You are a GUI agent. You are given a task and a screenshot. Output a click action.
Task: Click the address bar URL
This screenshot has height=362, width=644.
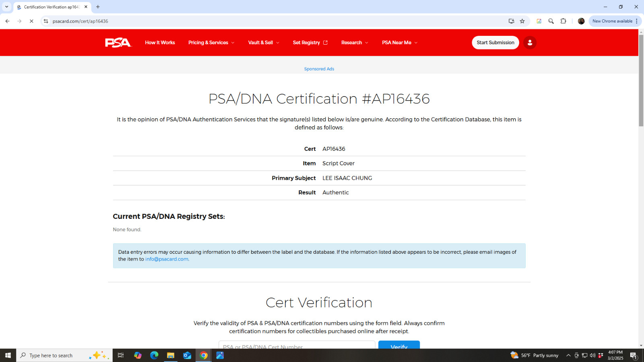(x=80, y=21)
